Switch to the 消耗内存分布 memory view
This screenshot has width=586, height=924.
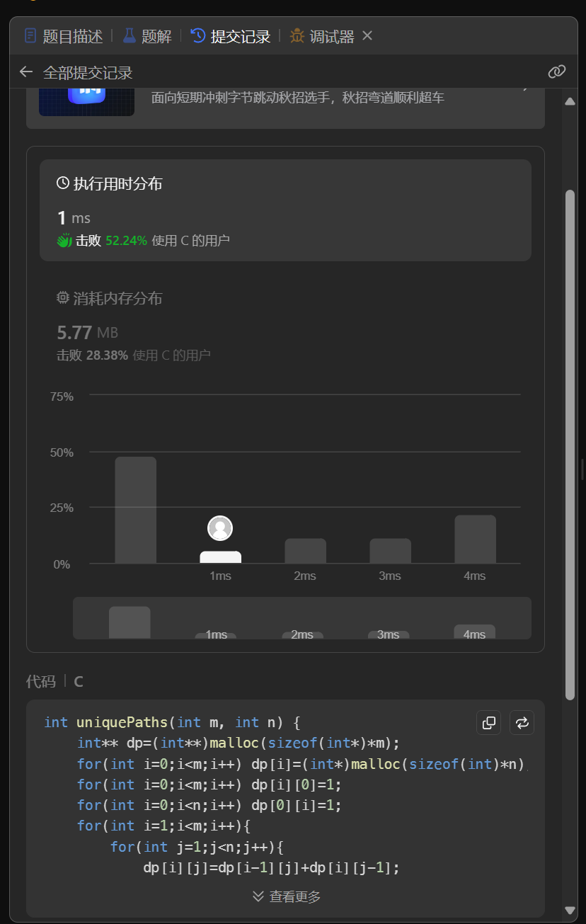click(x=117, y=299)
